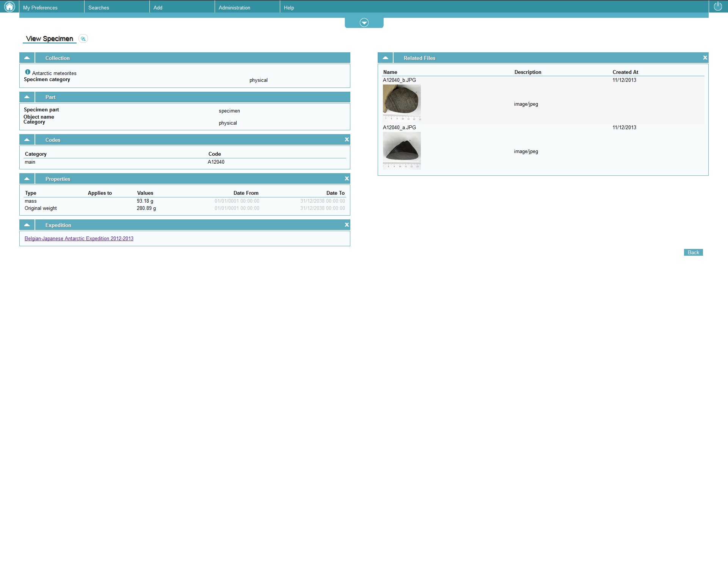Click the home icon in the top bar

tap(9, 6)
